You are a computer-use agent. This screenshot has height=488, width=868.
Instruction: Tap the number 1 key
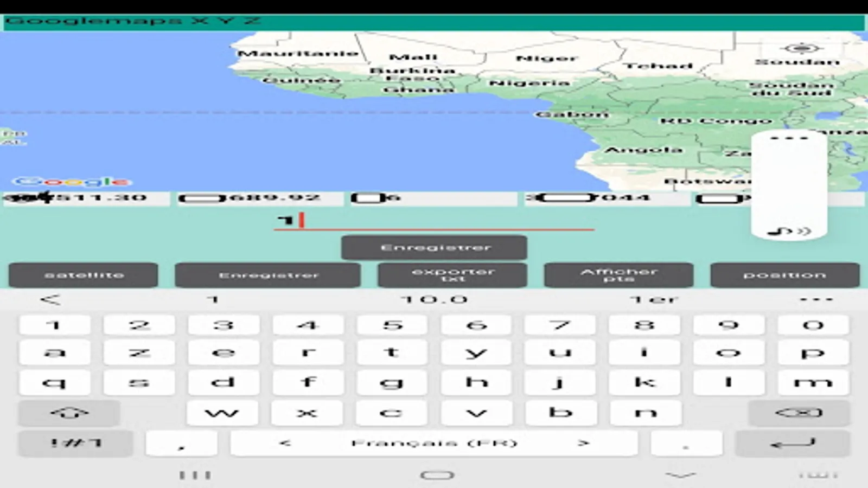(x=54, y=325)
